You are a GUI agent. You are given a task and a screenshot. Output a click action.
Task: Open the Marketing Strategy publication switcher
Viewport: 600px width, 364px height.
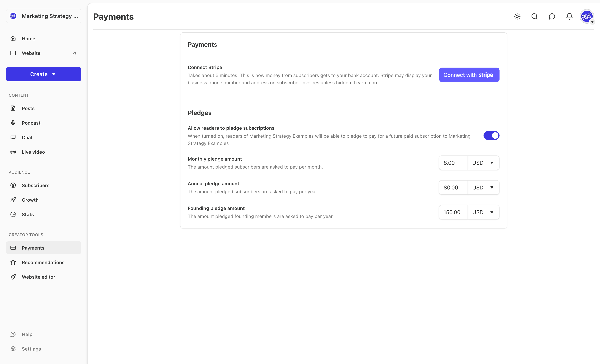coord(44,16)
